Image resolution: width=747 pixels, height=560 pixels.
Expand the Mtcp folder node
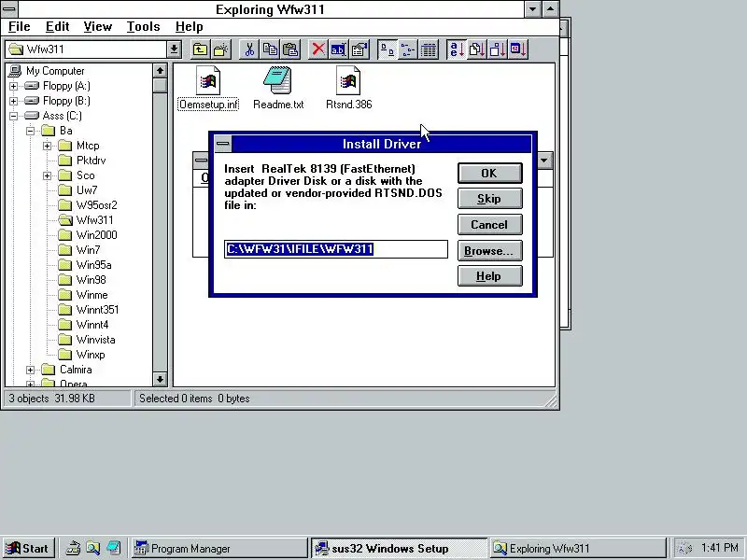(x=47, y=146)
